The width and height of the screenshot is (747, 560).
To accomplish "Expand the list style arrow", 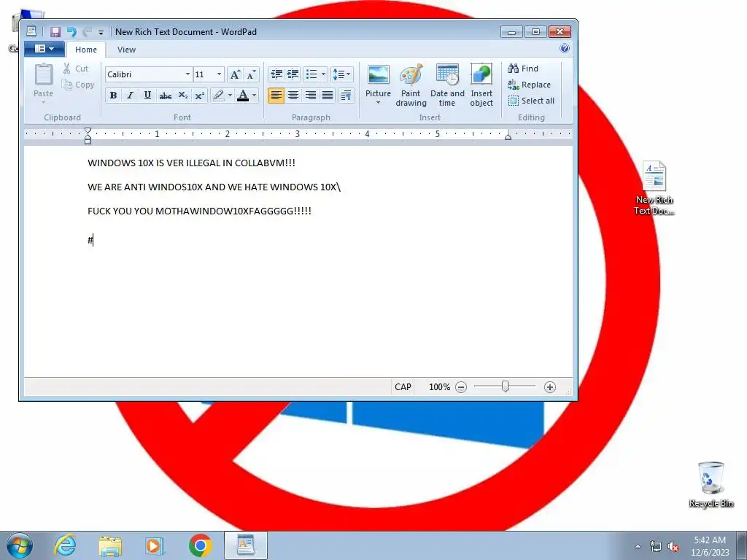I will [323, 74].
